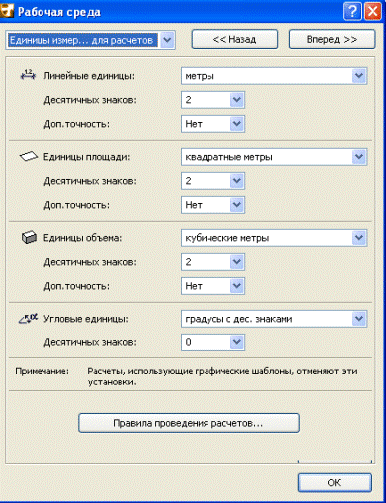This screenshot has width=386, height=503.
Task: Open Правила проведения расчетов... dialog
Action: point(189,423)
